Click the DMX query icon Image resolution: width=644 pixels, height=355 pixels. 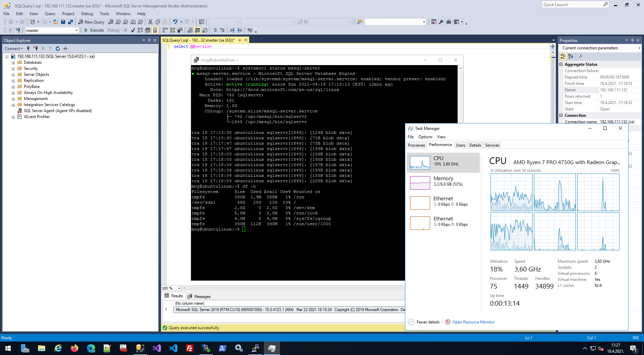click(x=126, y=22)
